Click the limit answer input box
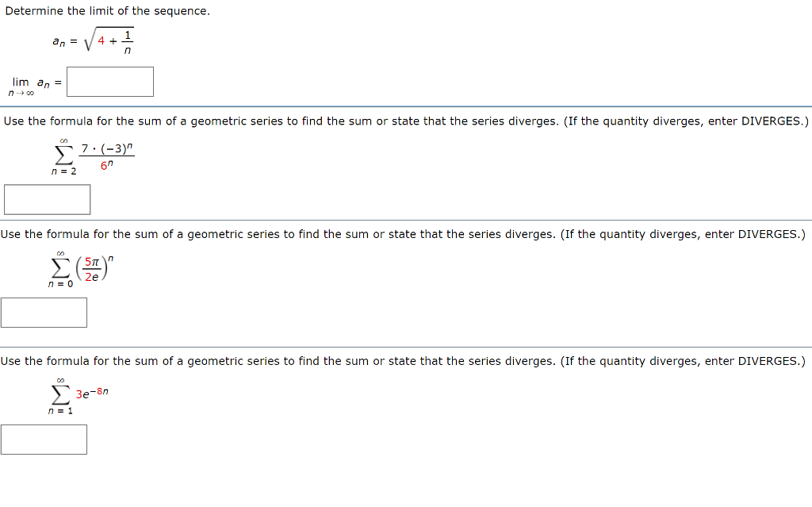 point(109,81)
